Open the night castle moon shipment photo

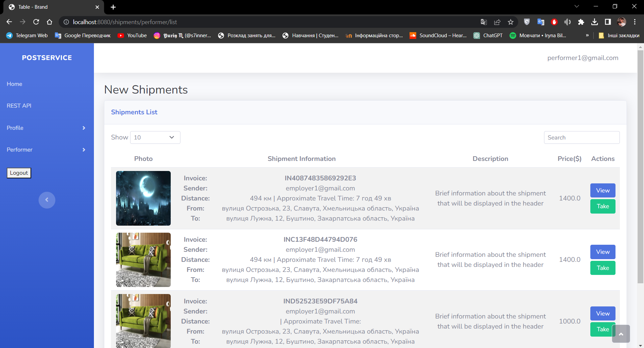143,198
